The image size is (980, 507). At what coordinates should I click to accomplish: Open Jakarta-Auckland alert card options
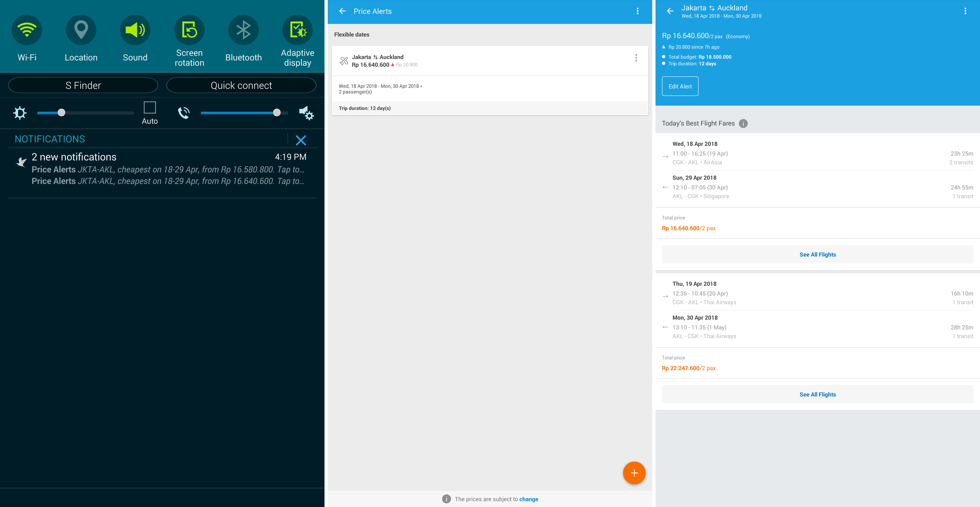click(636, 58)
